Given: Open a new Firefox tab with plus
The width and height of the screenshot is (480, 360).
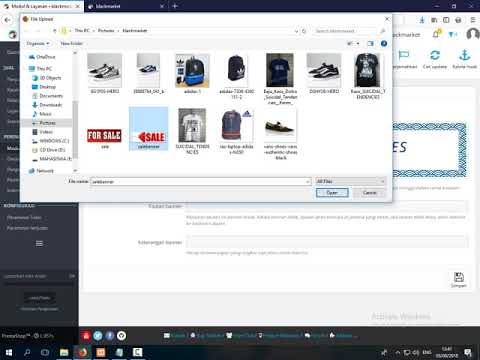Looking at the screenshot, I should tap(175, 6).
